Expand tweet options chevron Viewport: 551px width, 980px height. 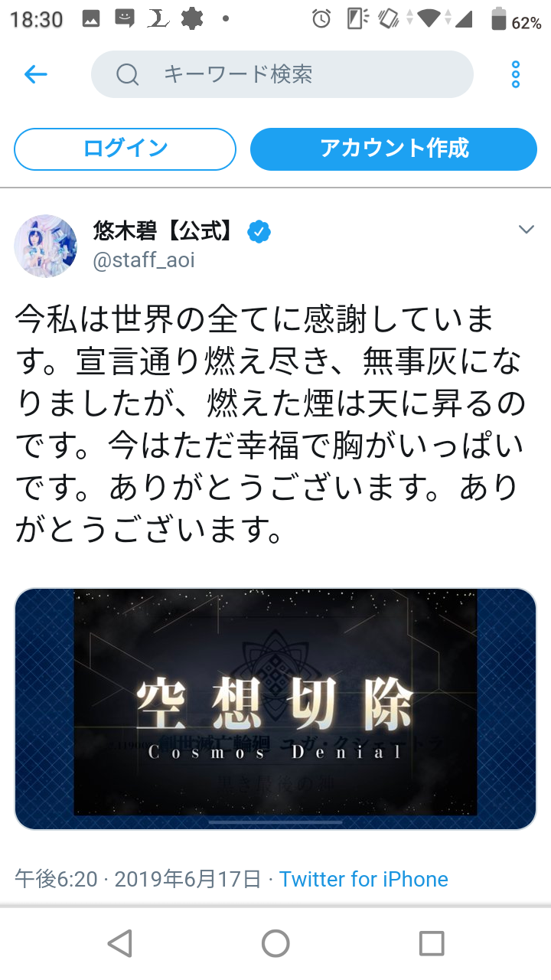(527, 230)
